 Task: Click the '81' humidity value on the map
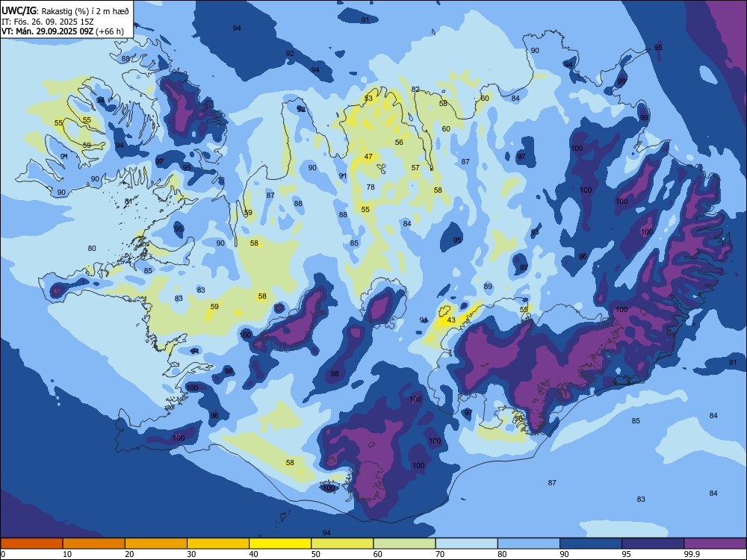coord(128,202)
